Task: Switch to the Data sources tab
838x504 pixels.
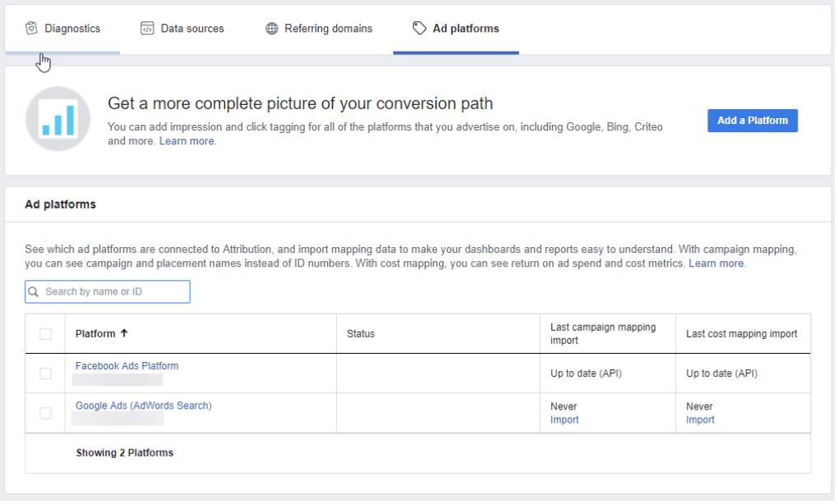Action: [182, 28]
